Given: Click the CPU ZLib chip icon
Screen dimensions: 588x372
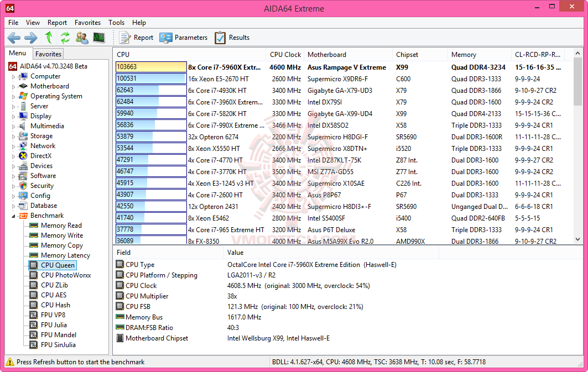Looking at the screenshot, I should (34, 285).
